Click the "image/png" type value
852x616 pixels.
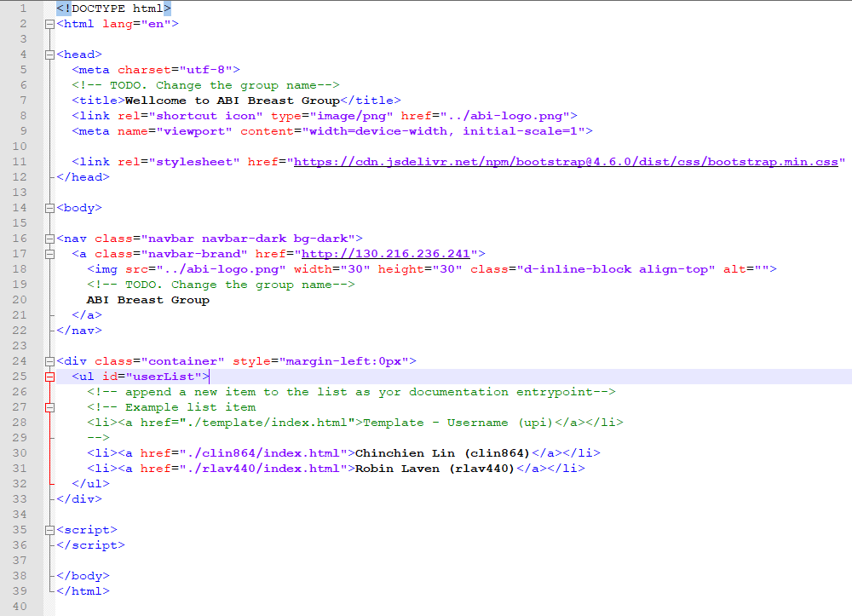(x=352, y=116)
